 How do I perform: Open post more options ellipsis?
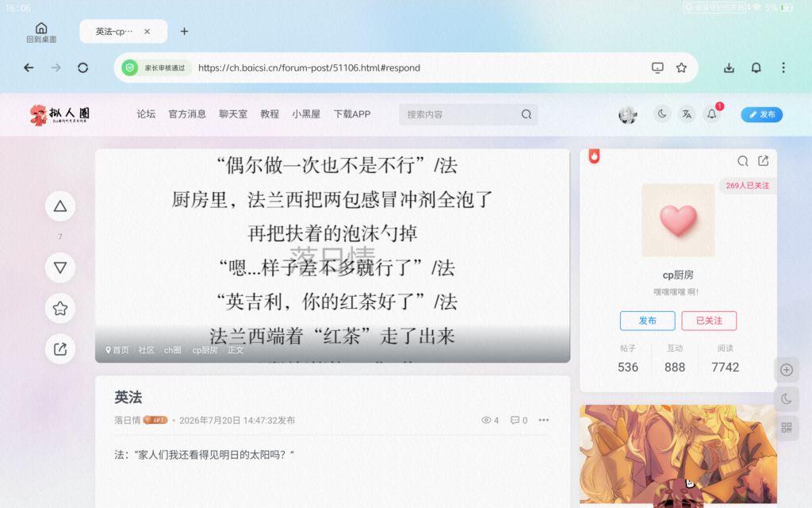click(x=543, y=421)
